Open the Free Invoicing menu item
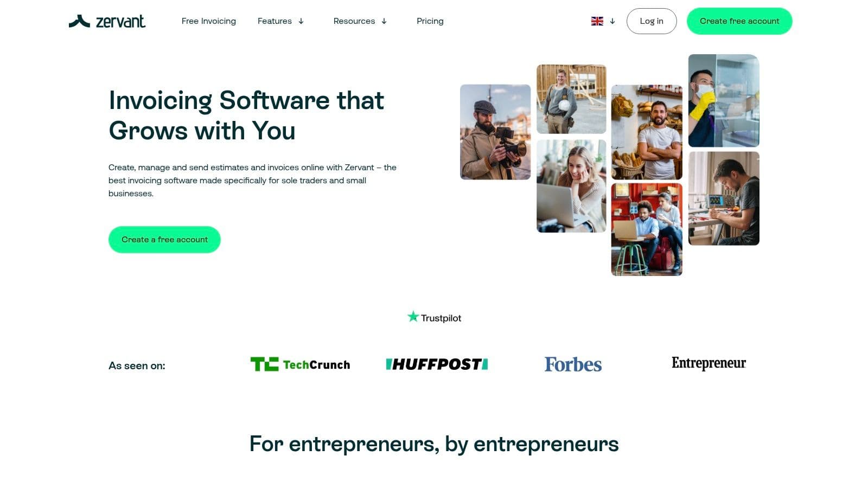868x488 pixels. [x=209, y=21]
